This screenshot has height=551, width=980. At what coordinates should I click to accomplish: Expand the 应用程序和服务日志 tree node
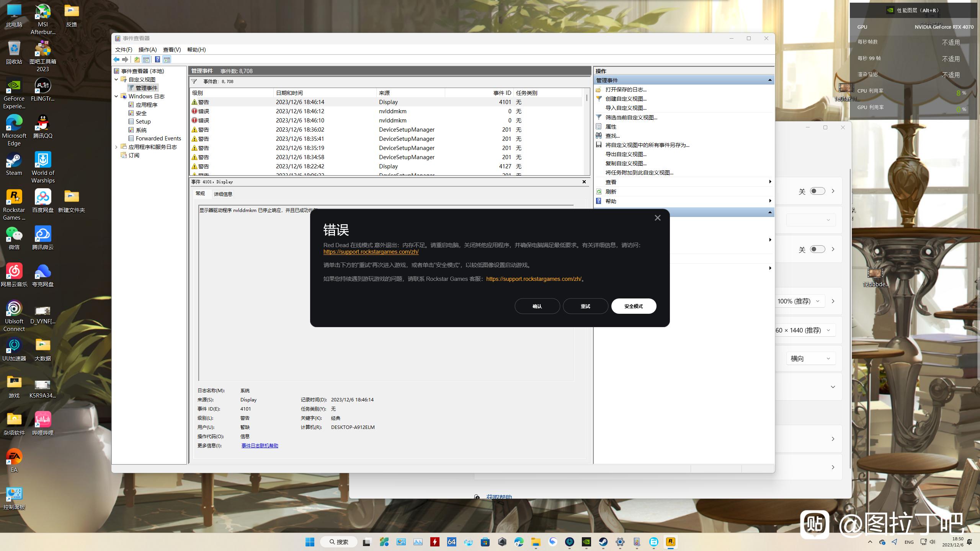coord(116,147)
